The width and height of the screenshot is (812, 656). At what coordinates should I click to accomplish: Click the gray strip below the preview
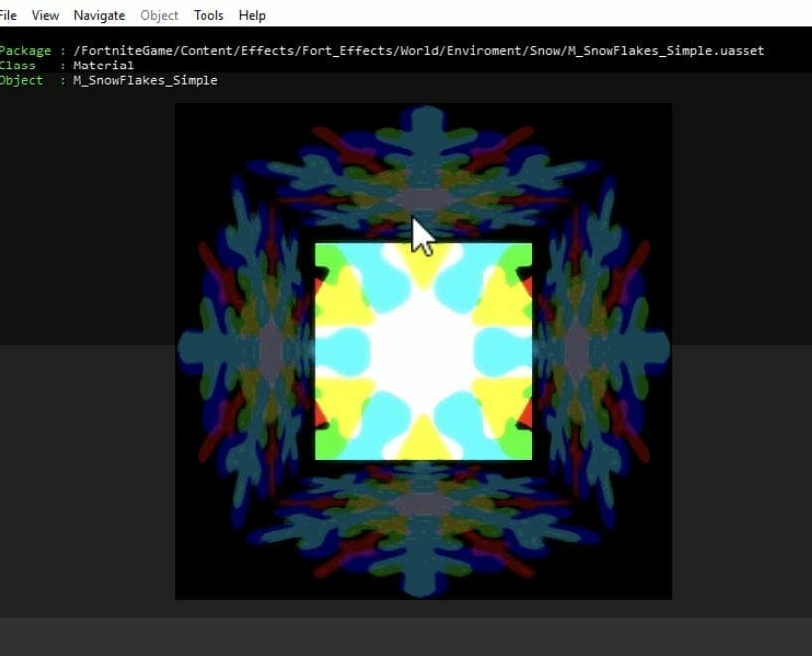click(x=405, y=635)
